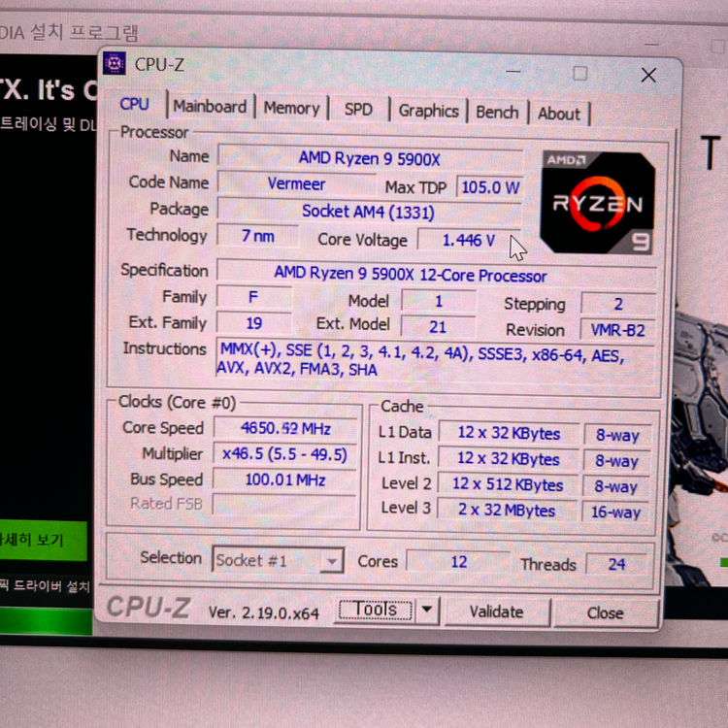This screenshot has width=728, height=728.
Task: Click the Validate button
Action: pos(497,612)
